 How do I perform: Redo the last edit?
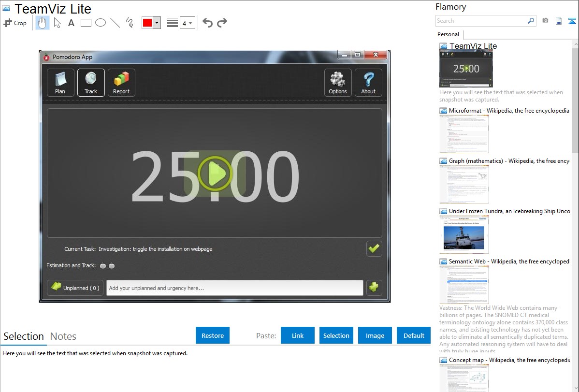point(222,23)
